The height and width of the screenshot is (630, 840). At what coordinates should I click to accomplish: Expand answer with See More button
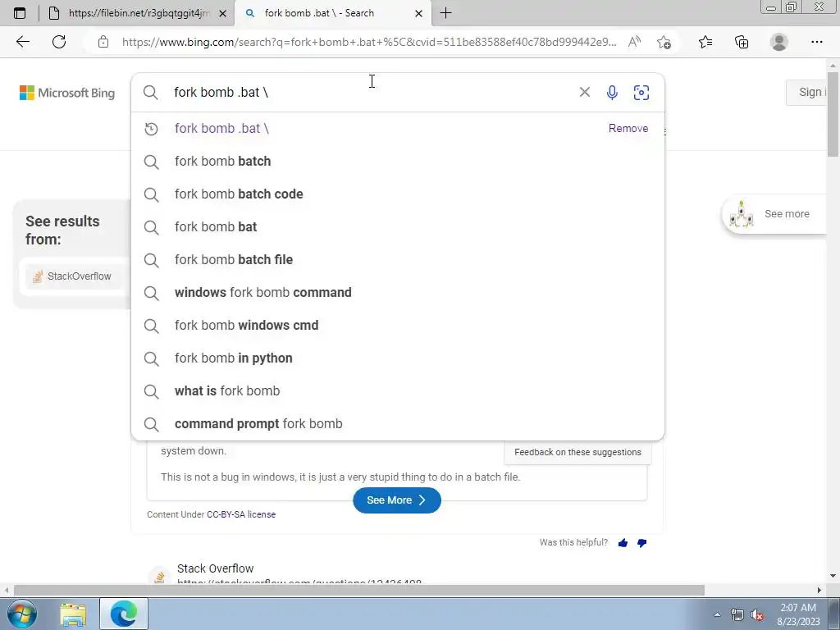[x=397, y=500]
